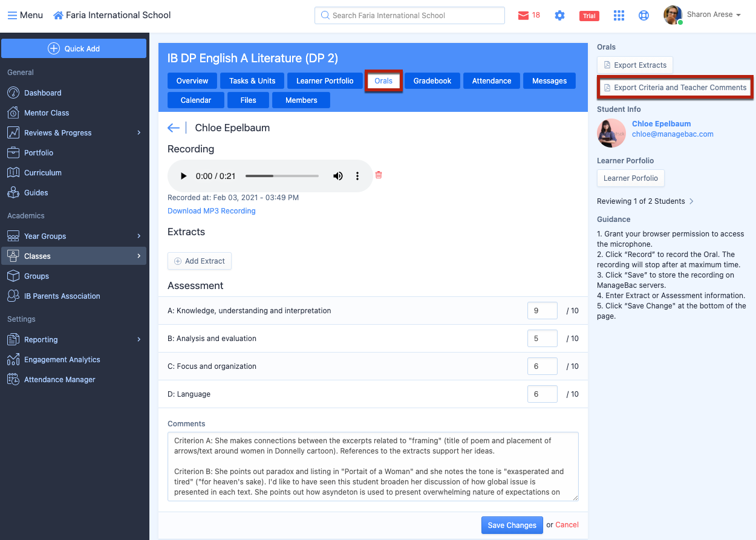Expand the Reviews & Progress submenu

point(138,133)
